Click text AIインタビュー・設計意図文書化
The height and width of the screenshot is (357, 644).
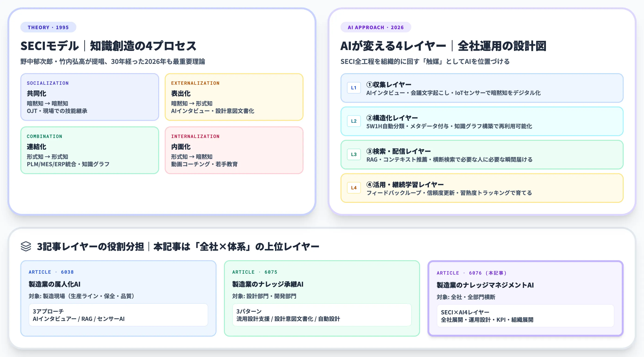point(213,111)
